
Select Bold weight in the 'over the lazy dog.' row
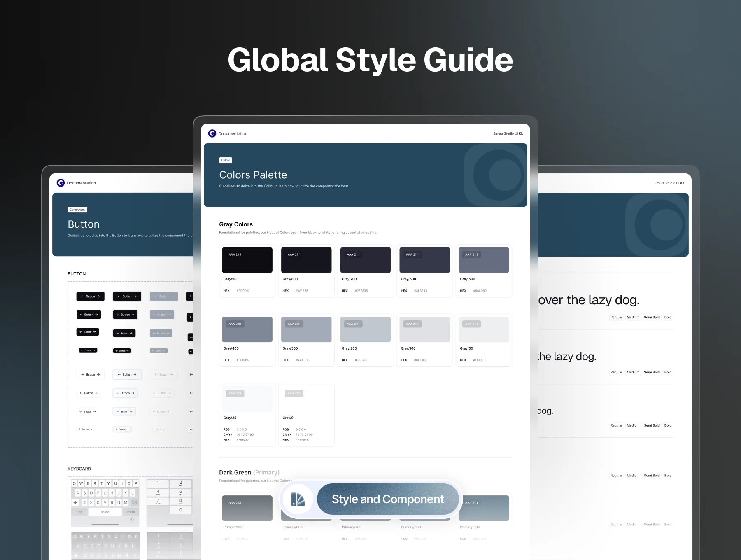[x=668, y=317]
